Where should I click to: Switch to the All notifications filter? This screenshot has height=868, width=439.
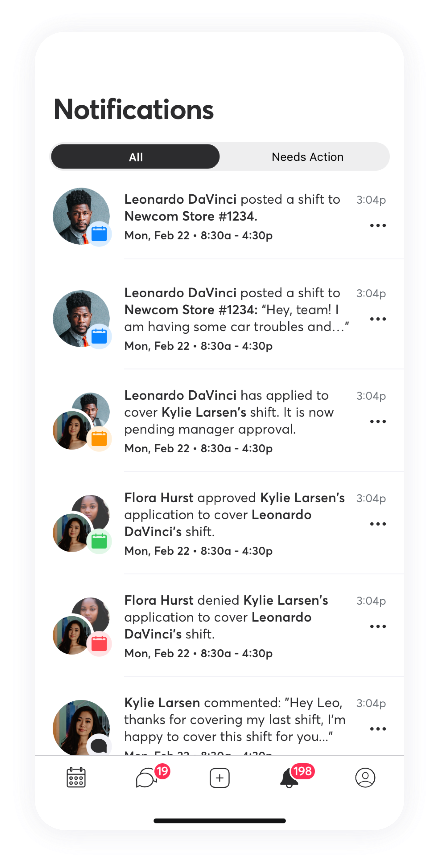point(135,157)
